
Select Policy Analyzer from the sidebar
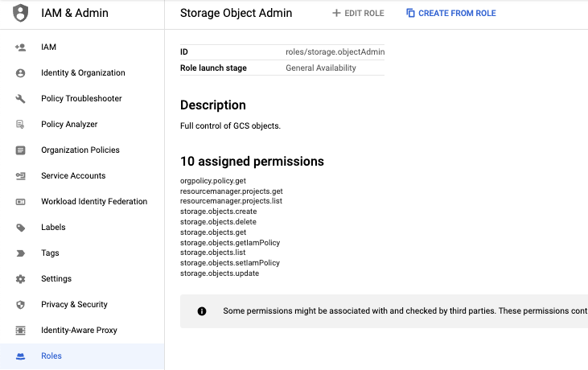click(82, 125)
